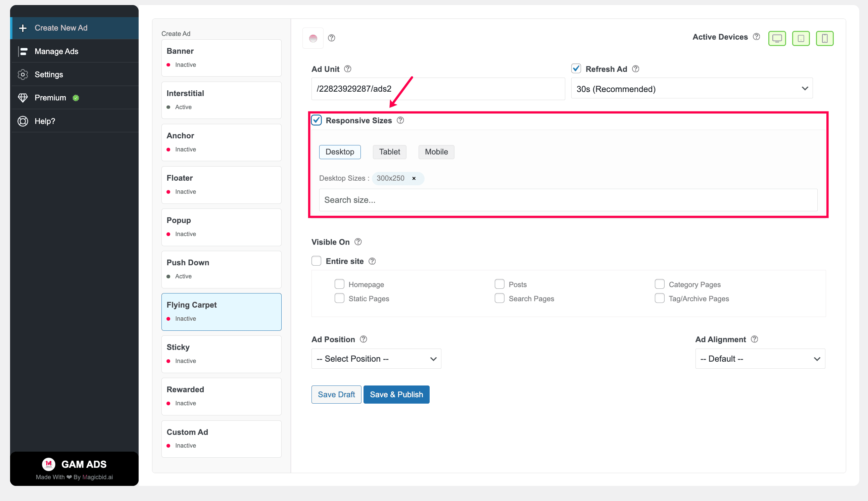Switch to the Mobile sizes tab
Image resolution: width=868 pixels, height=501 pixels.
tap(436, 152)
